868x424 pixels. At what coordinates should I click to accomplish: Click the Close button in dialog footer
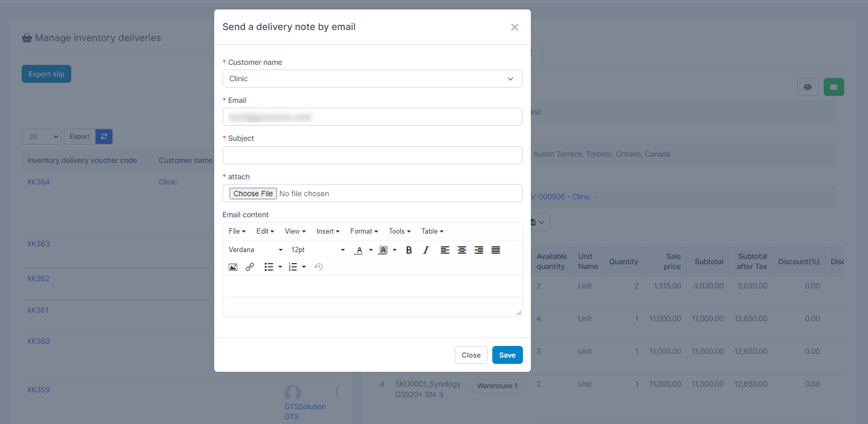(471, 355)
